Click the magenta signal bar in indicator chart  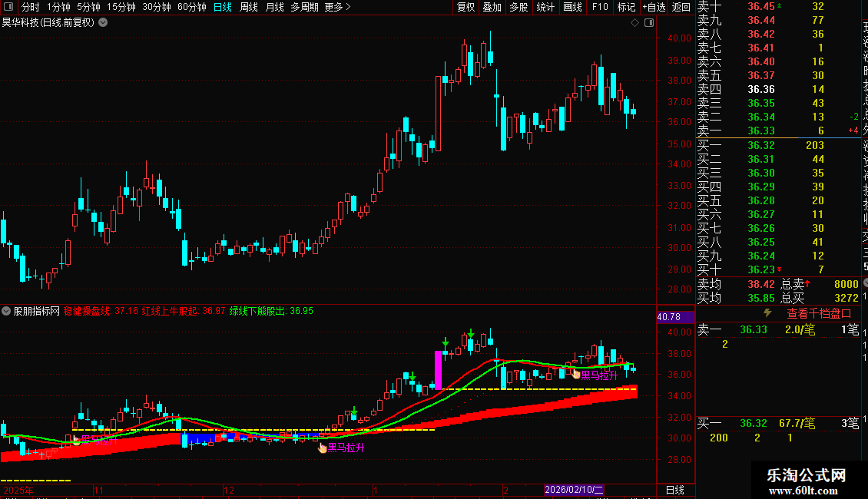click(439, 370)
